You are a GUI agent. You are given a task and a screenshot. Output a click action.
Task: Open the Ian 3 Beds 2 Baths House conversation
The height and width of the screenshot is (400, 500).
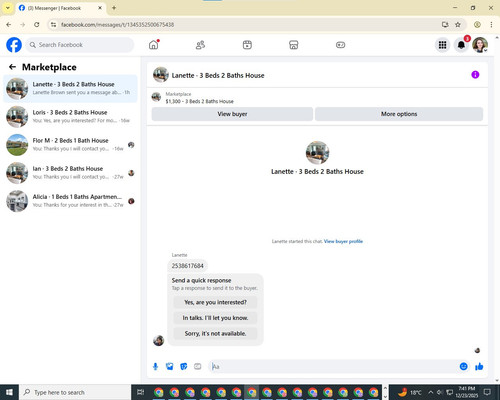coord(70,173)
